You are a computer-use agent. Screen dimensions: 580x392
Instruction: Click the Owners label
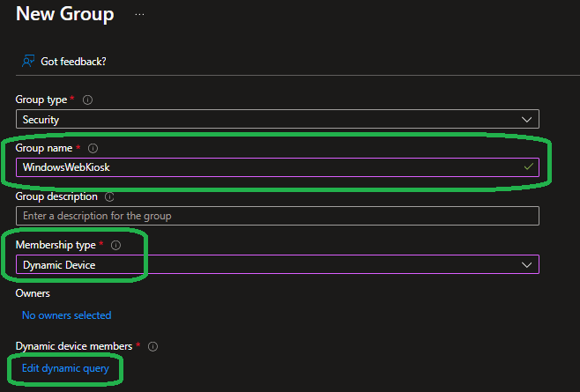click(33, 293)
